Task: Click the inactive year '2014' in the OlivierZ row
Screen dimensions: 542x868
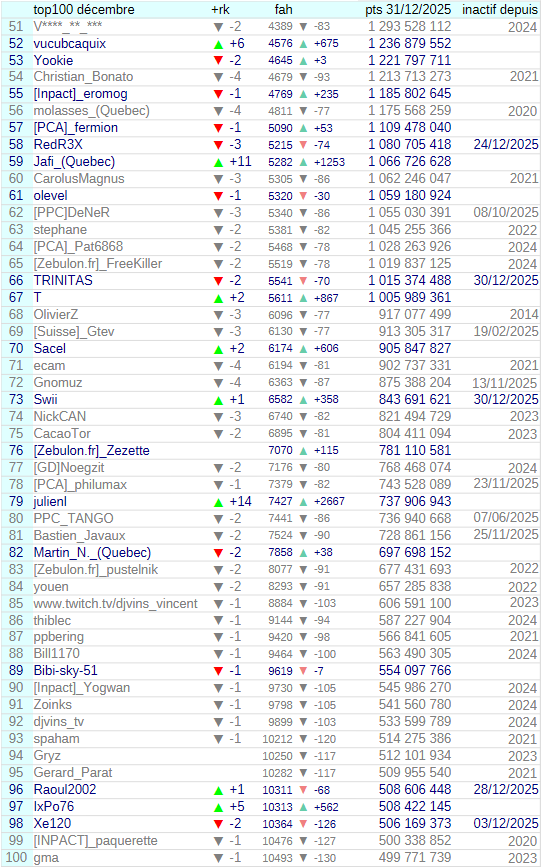Action: tap(524, 315)
